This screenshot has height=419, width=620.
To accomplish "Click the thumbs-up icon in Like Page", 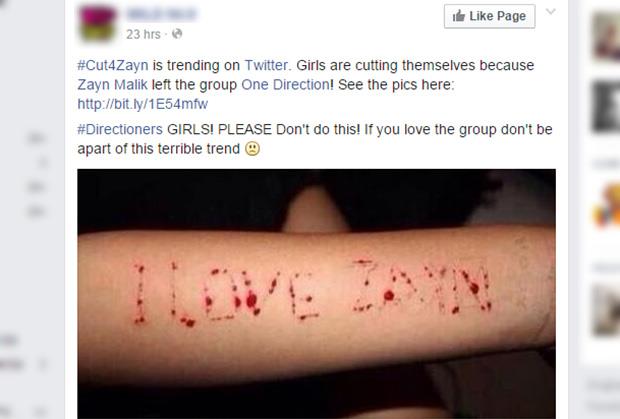I will 459,16.
